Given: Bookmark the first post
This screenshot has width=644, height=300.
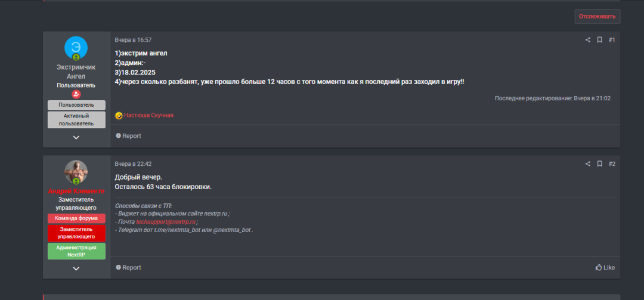Looking at the screenshot, I should (599, 40).
